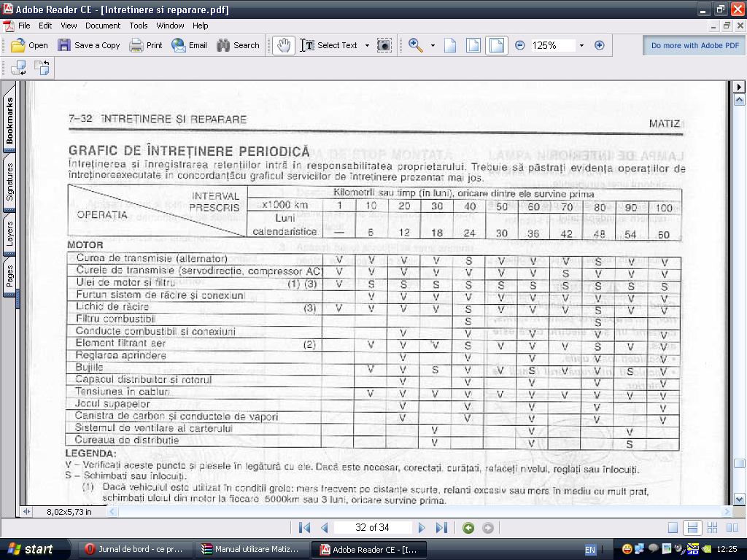Screen dimensions: 747x560
Task: Click the zoom out minus button
Action: (520, 45)
